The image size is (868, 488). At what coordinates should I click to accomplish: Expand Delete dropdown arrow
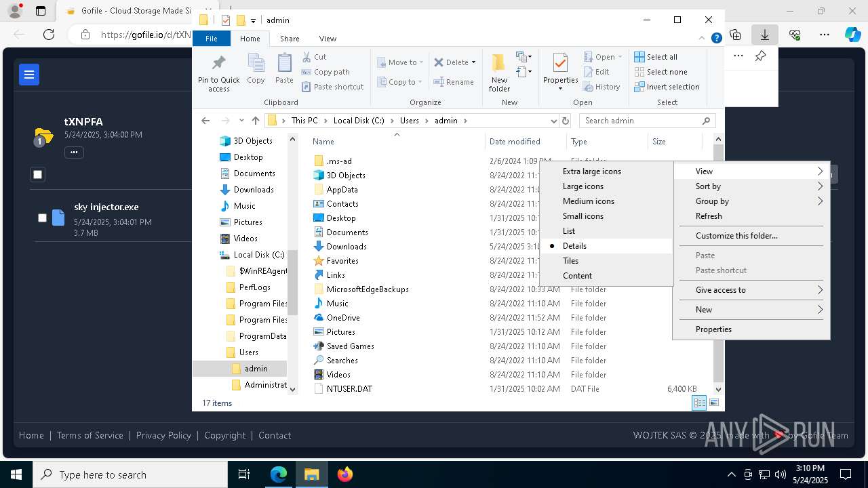(473, 62)
